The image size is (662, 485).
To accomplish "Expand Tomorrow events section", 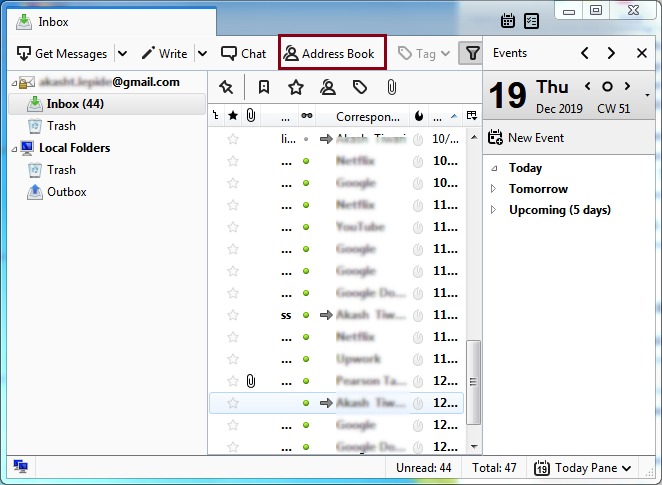I will 493,189.
